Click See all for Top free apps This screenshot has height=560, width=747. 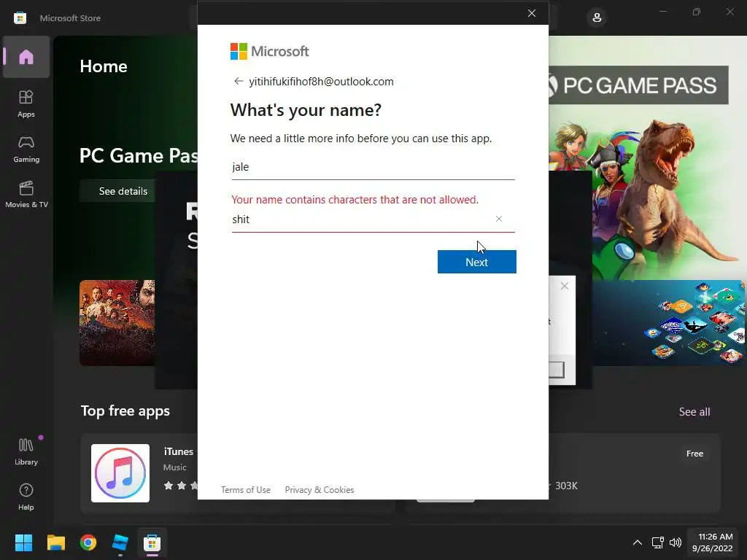pos(694,411)
